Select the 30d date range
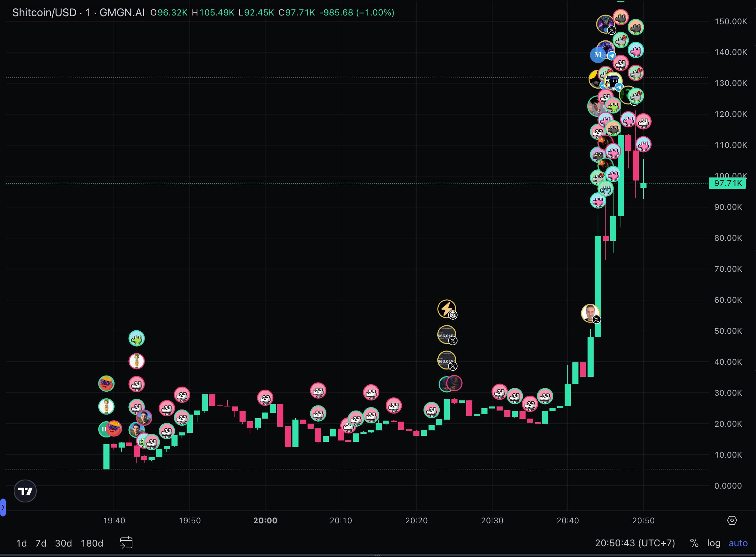This screenshot has width=756, height=557. pos(63,543)
